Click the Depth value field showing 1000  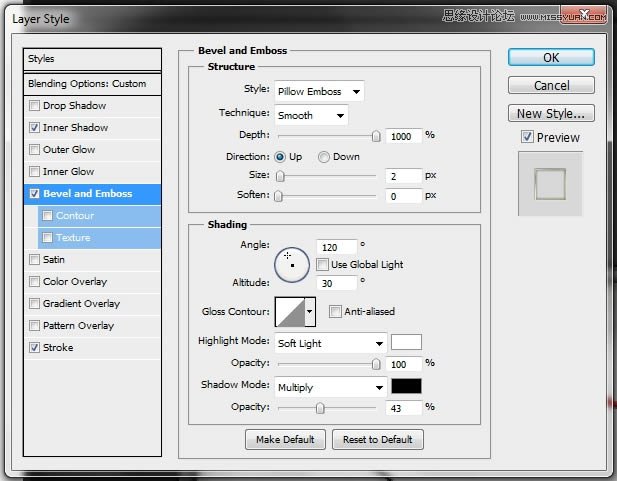point(404,136)
